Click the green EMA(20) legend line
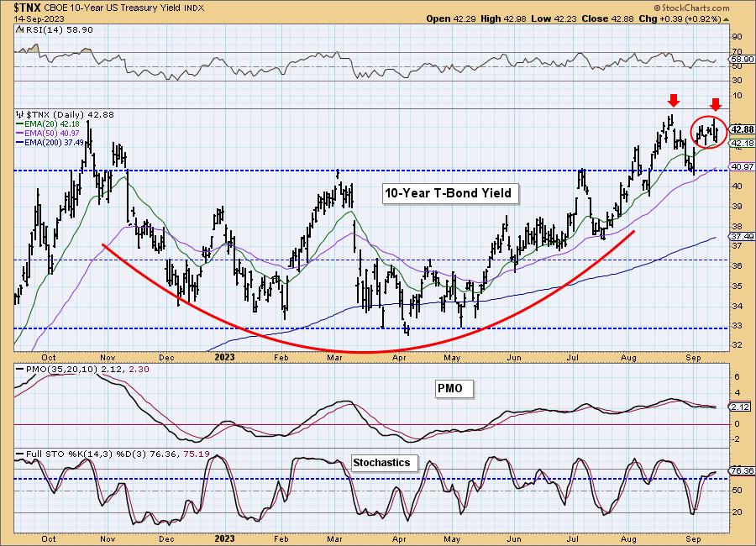Image resolution: width=756 pixels, height=546 pixels. tap(20, 124)
